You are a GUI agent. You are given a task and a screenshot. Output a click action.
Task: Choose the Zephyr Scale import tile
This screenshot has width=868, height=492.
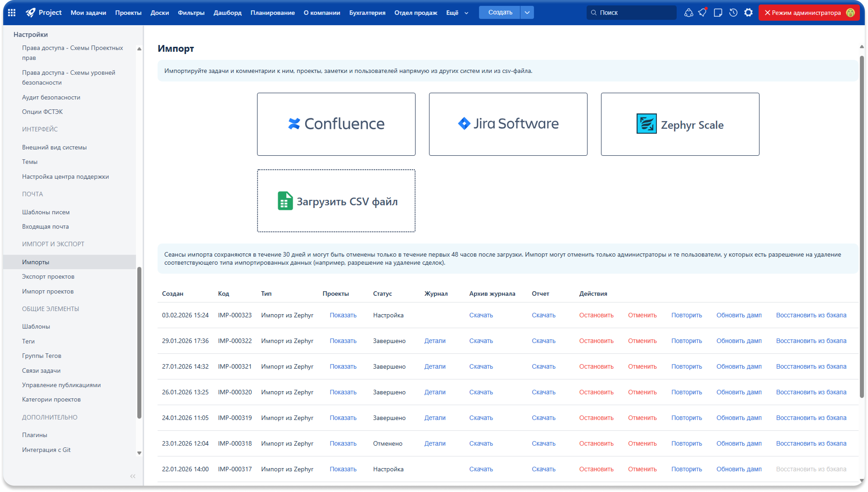pyautogui.click(x=680, y=124)
